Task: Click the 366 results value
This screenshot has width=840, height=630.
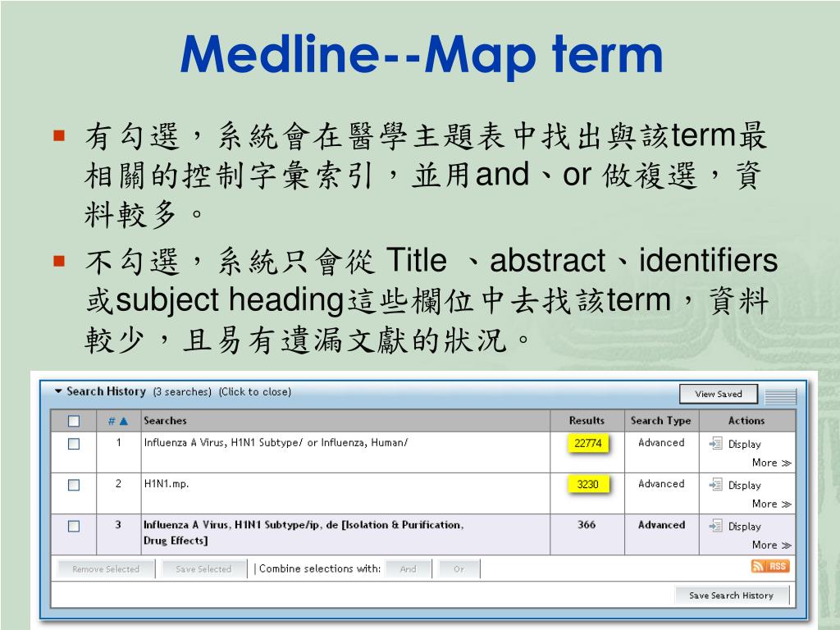Action: (587, 525)
